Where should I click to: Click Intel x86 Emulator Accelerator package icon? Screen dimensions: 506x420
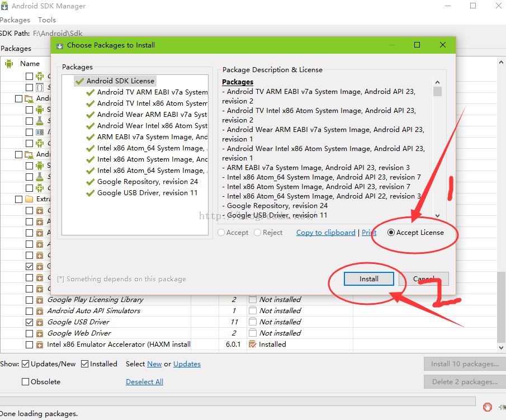point(40,345)
